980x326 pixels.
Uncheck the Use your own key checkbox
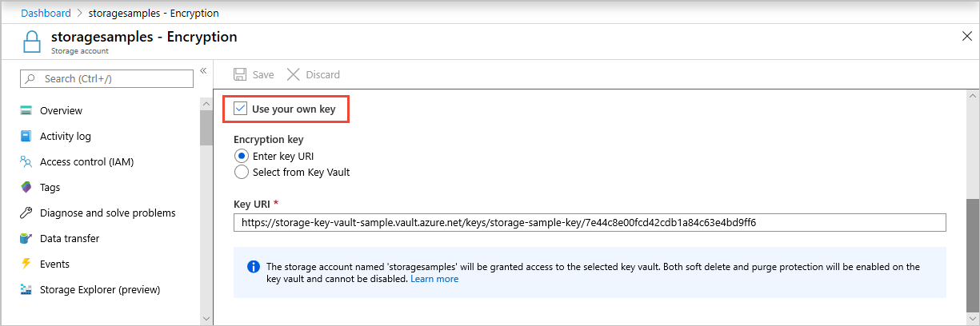coord(241,109)
